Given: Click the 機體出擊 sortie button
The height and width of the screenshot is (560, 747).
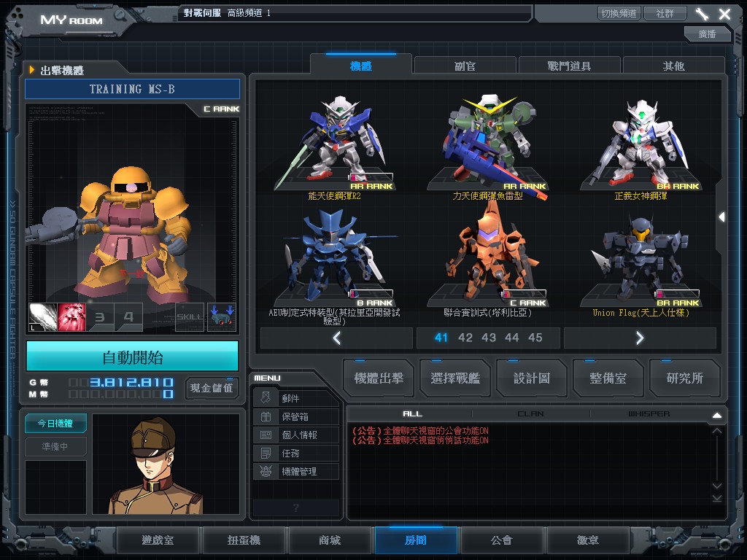Looking at the screenshot, I should click(x=379, y=378).
